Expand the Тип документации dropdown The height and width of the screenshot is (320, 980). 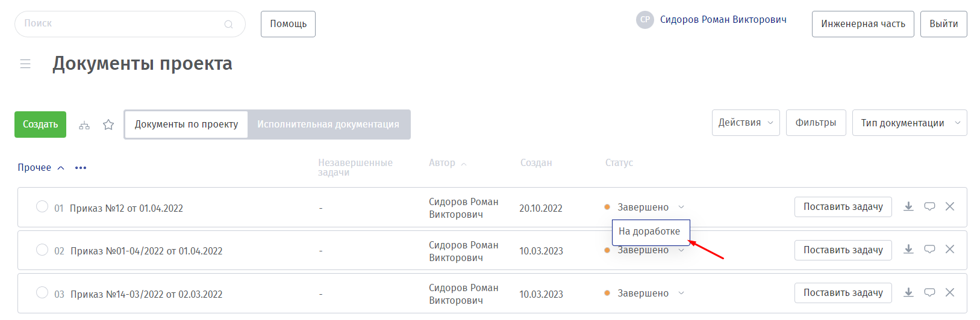(909, 123)
